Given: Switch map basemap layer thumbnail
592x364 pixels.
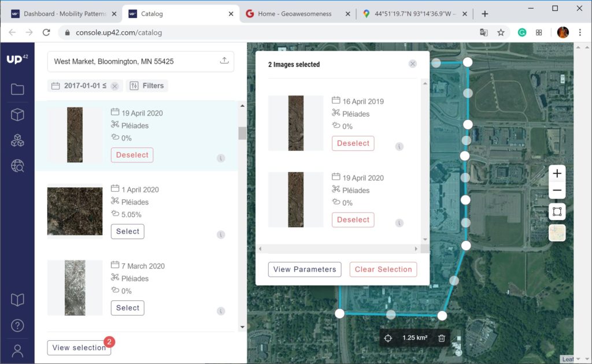Looking at the screenshot, I should point(557,233).
